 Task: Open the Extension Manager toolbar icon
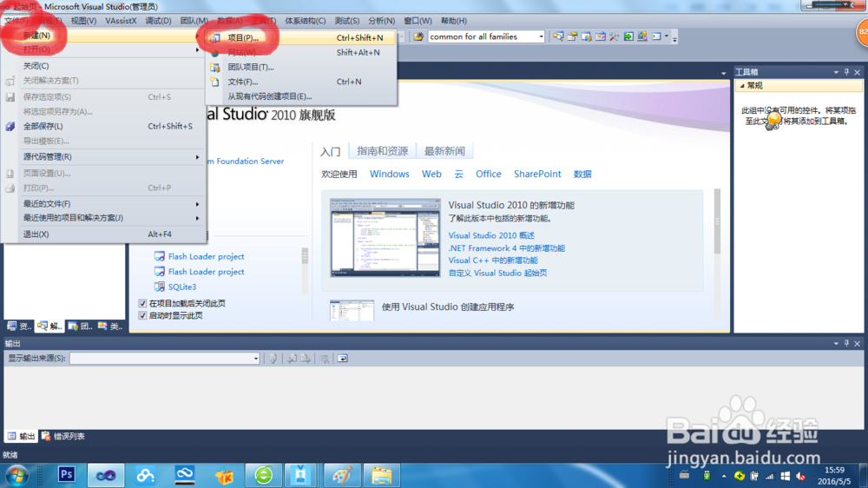coord(642,36)
